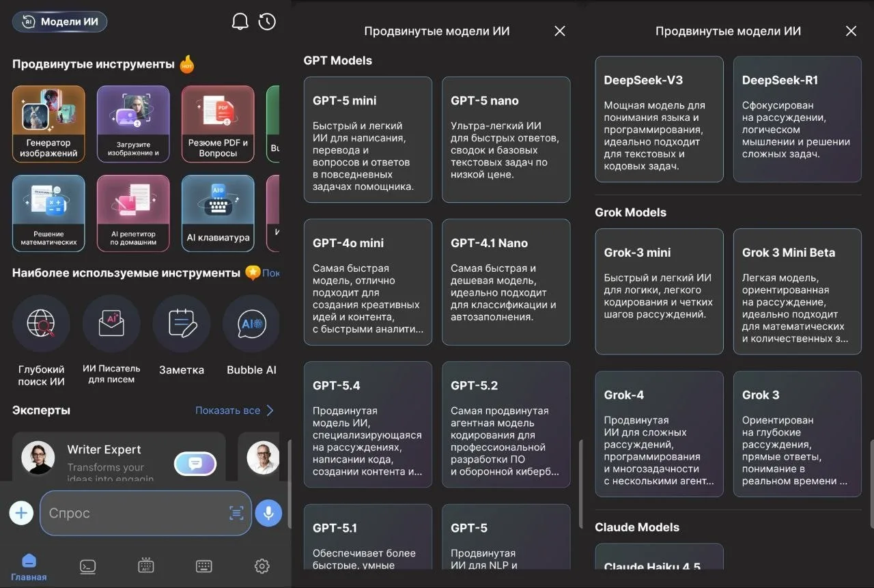874x588 pixels.
Task: Open AI репетитор по домашним card
Action: coord(133,213)
